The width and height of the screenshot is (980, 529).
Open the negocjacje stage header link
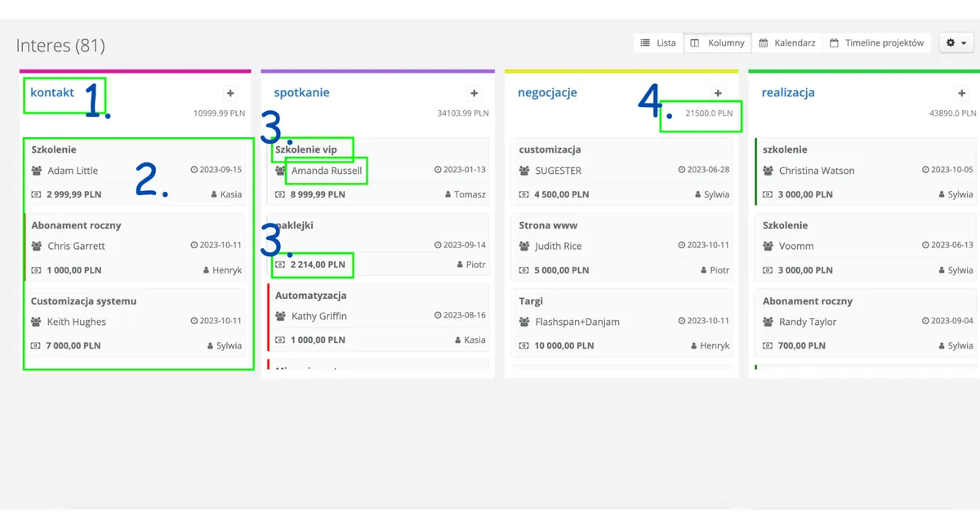547,93
